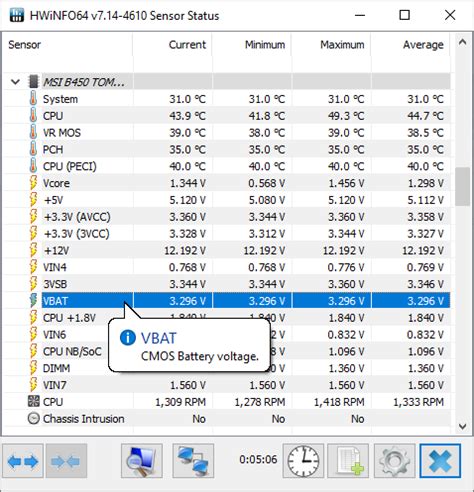The image size is (474, 492).
Task: Click the HWiNFO64 title bar app icon
Action: pyautogui.click(x=17, y=15)
